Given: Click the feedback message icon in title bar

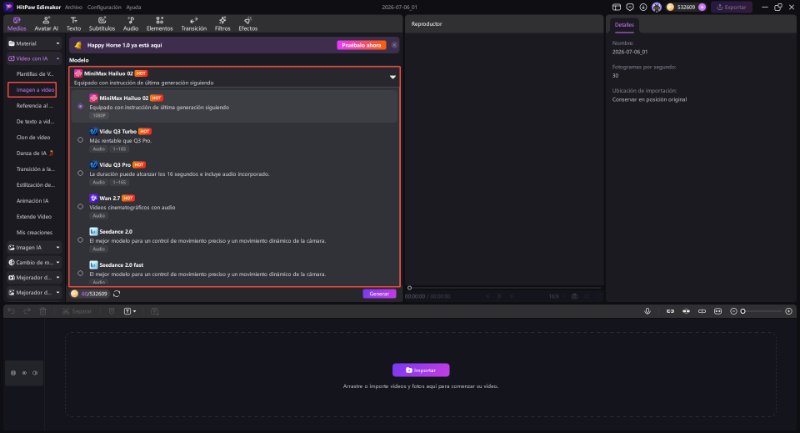Looking at the screenshot, I should coord(630,7).
